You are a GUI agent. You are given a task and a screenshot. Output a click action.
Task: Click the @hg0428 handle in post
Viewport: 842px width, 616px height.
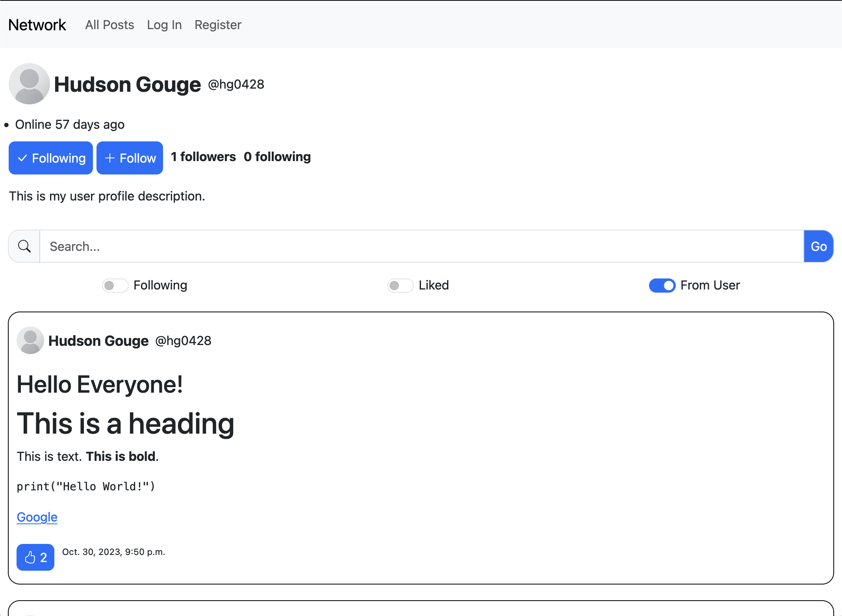pyautogui.click(x=183, y=341)
